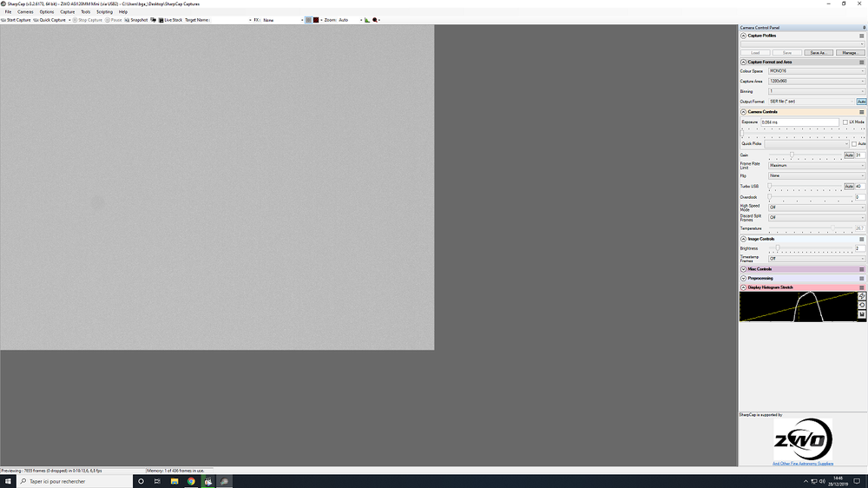Expand the Preprocessing section
This screenshot has height=488, width=868.
click(744, 278)
